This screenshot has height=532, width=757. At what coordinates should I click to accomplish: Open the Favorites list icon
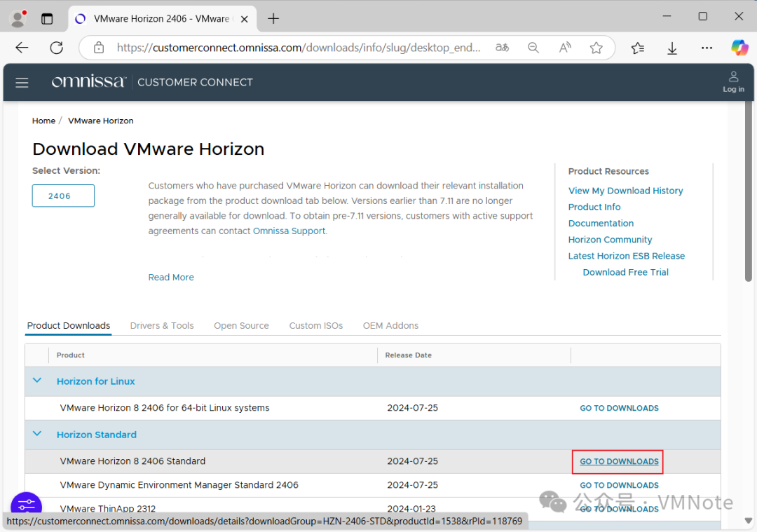pyautogui.click(x=637, y=47)
